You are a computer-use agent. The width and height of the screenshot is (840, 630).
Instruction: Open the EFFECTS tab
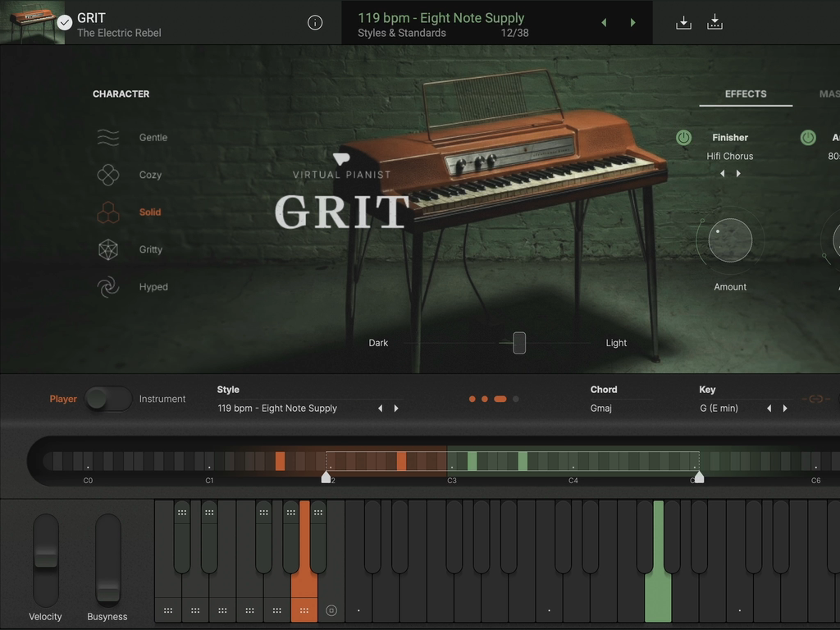(745, 94)
